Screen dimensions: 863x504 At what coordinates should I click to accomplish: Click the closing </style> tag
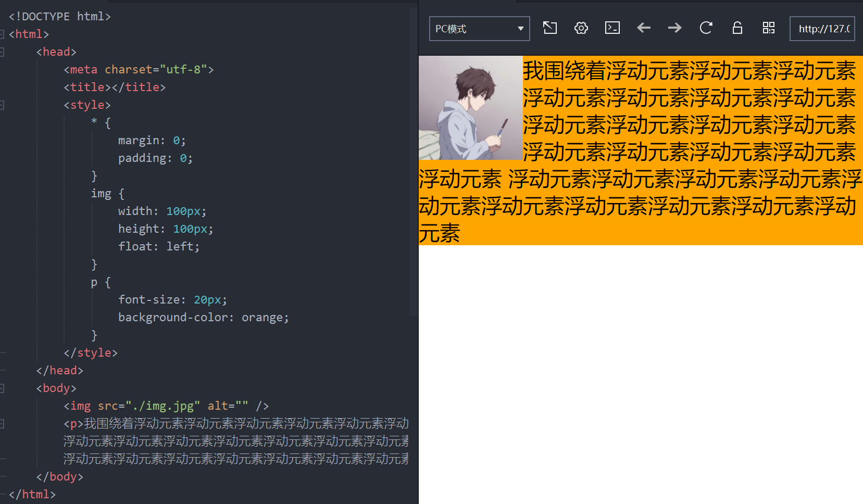pos(91,352)
